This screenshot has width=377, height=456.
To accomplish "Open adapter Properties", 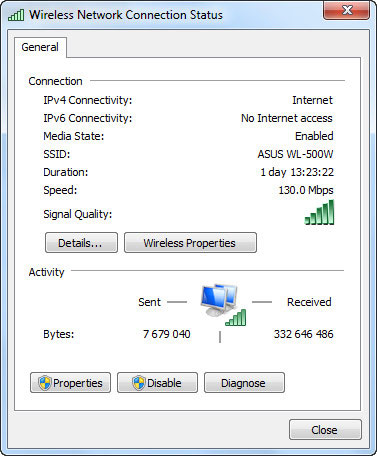I will [x=70, y=383].
